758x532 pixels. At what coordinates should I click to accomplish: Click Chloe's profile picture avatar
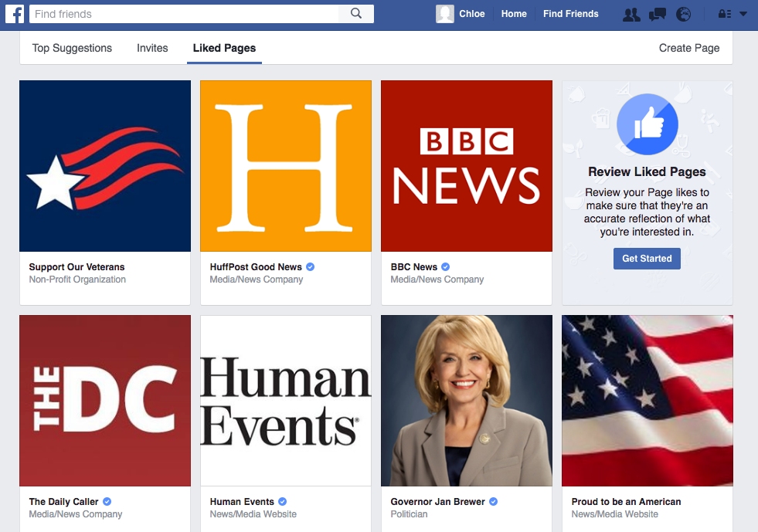point(445,14)
